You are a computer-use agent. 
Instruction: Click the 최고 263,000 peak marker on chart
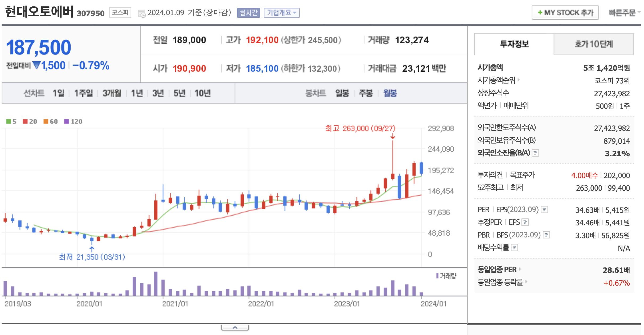pyautogui.click(x=360, y=129)
